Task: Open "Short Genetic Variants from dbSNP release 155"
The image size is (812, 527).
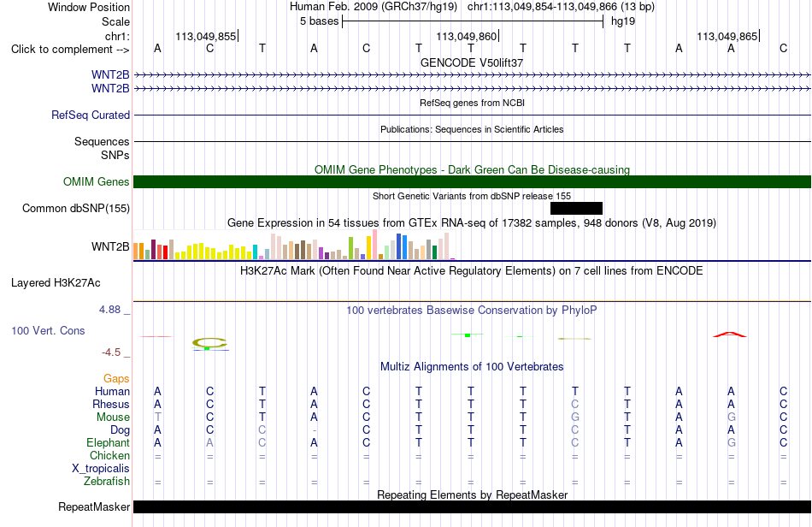Action: pos(472,197)
